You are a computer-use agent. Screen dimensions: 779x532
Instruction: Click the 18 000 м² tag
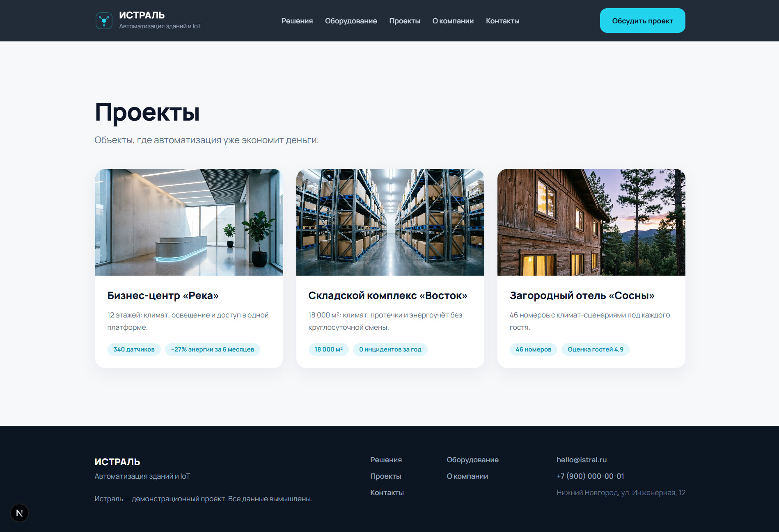pyautogui.click(x=329, y=349)
